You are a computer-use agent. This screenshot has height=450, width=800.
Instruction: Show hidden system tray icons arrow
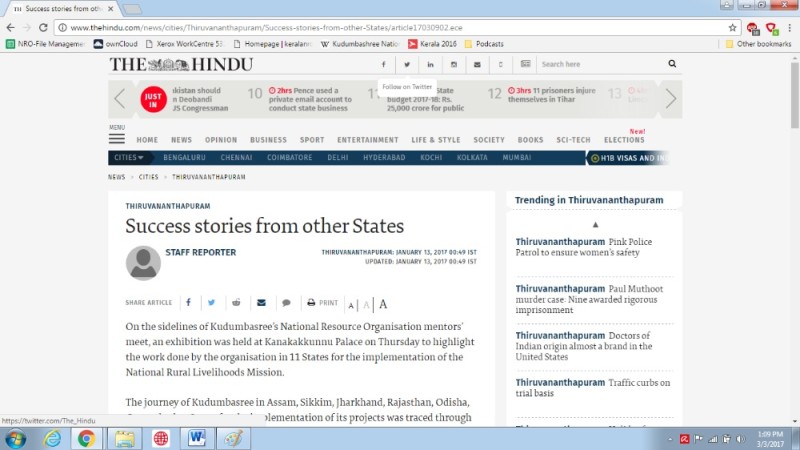[670, 439]
